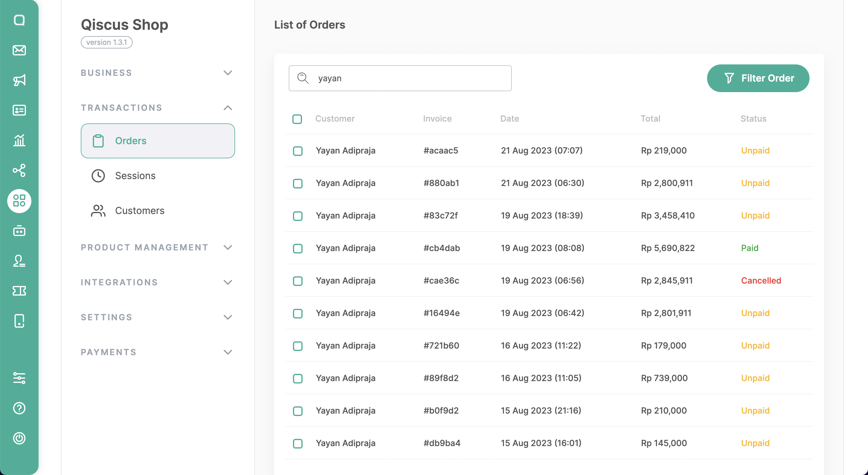Screen dimensions: 868x475
Task: Click the ticket coupon icon in sidebar
Action: click(x=19, y=291)
